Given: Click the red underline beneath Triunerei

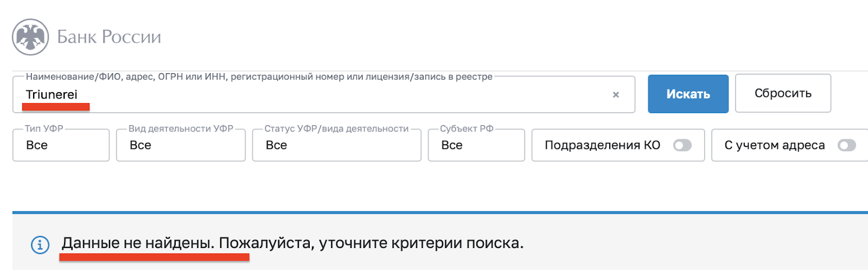Looking at the screenshot, I should click(x=55, y=107).
